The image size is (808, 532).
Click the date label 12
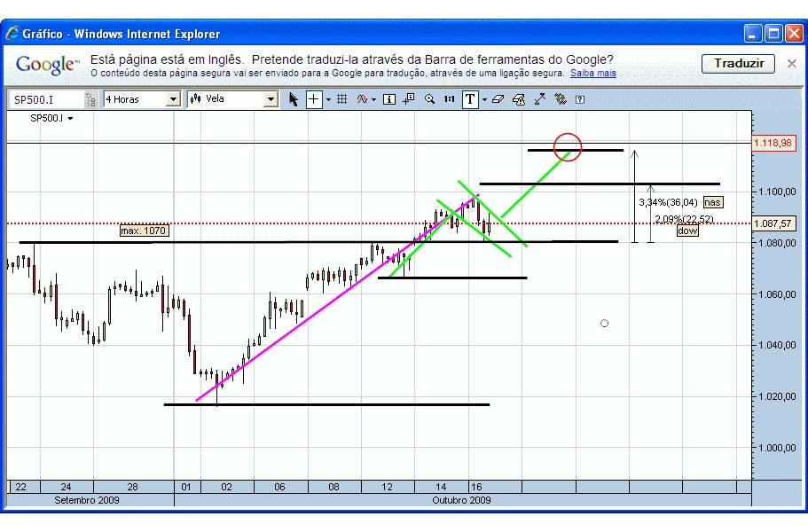(387, 487)
